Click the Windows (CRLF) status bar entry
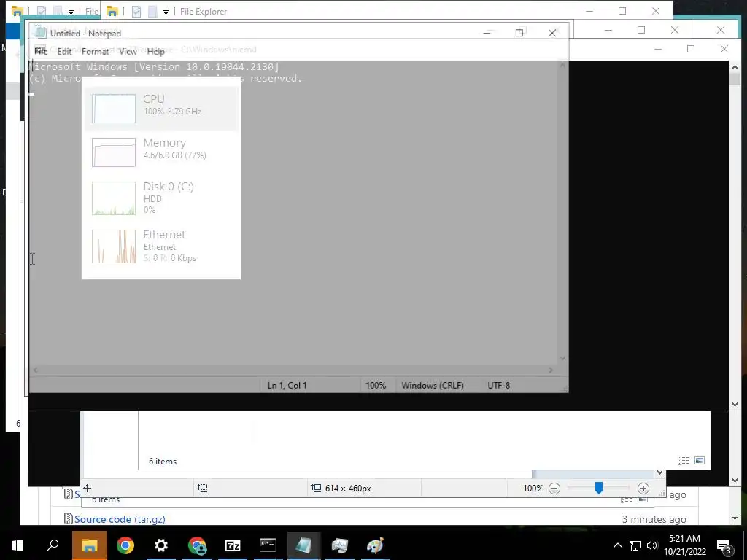The image size is (747, 560). tap(432, 385)
